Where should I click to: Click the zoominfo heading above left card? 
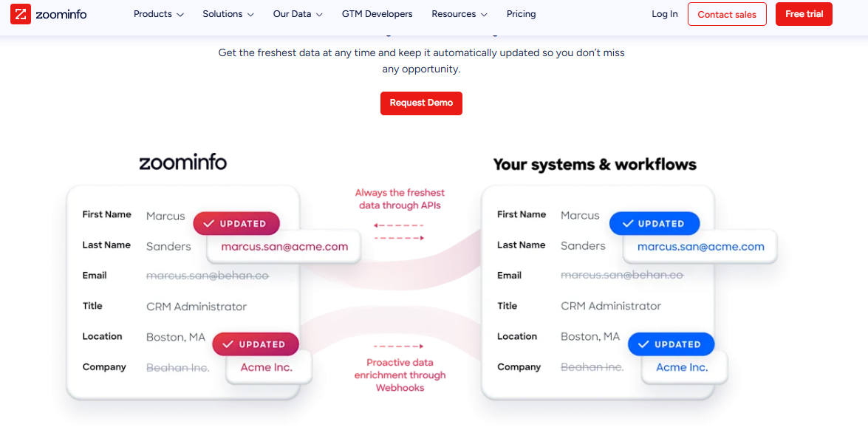pyautogui.click(x=182, y=163)
